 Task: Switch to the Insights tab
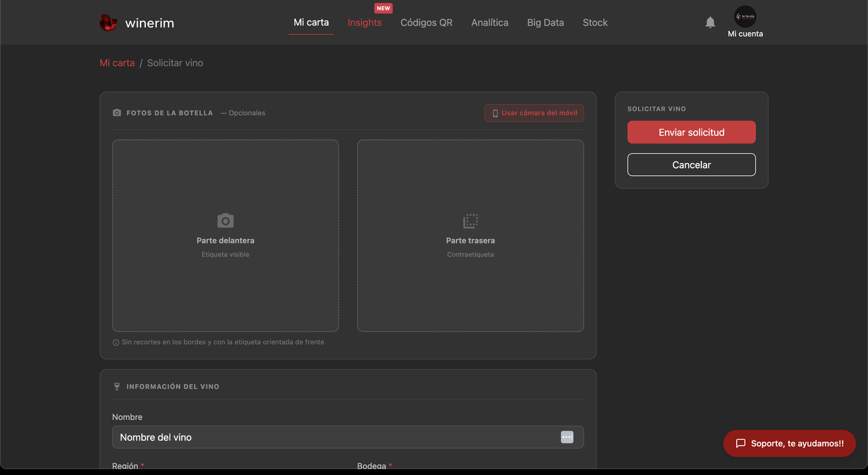(x=365, y=23)
